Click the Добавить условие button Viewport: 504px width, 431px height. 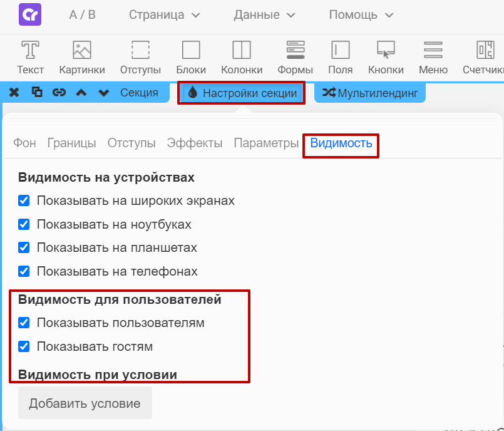click(85, 403)
